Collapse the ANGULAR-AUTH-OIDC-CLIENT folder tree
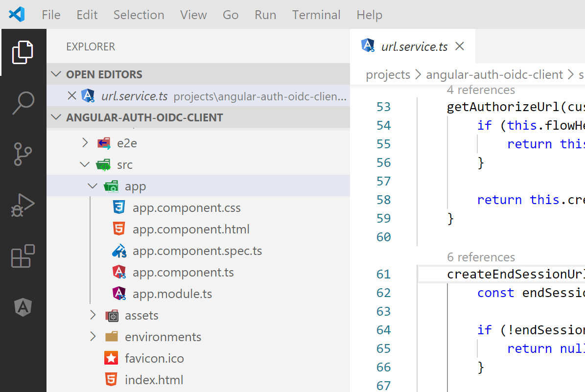 (x=57, y=117)
